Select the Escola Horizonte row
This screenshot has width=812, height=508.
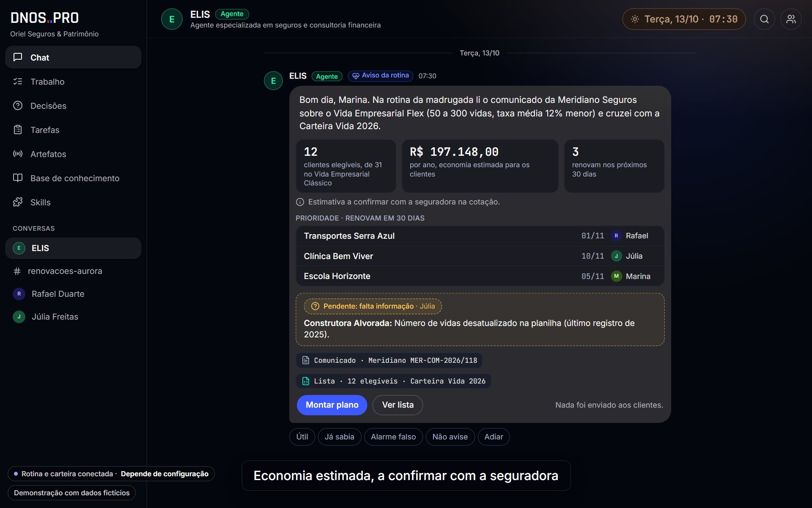480,276
